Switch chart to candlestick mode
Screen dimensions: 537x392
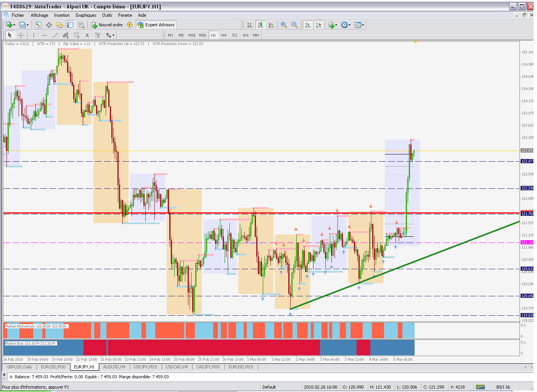(260, 25)
